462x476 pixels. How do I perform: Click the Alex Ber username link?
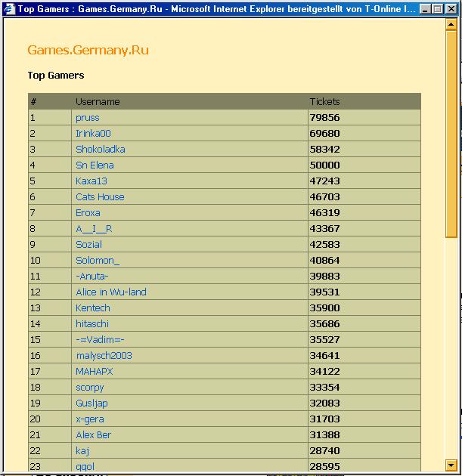(x=94, y=435)
